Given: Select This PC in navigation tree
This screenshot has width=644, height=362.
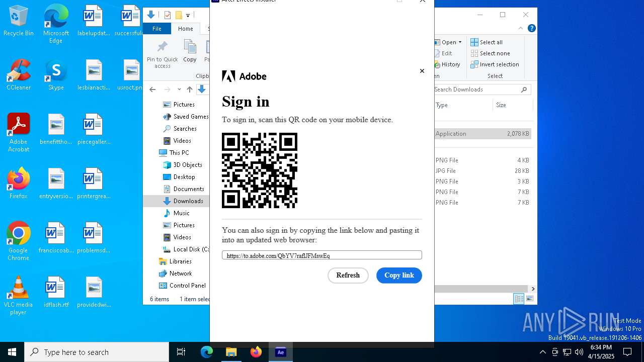Looking at the screenshot, I should (174, 153).
